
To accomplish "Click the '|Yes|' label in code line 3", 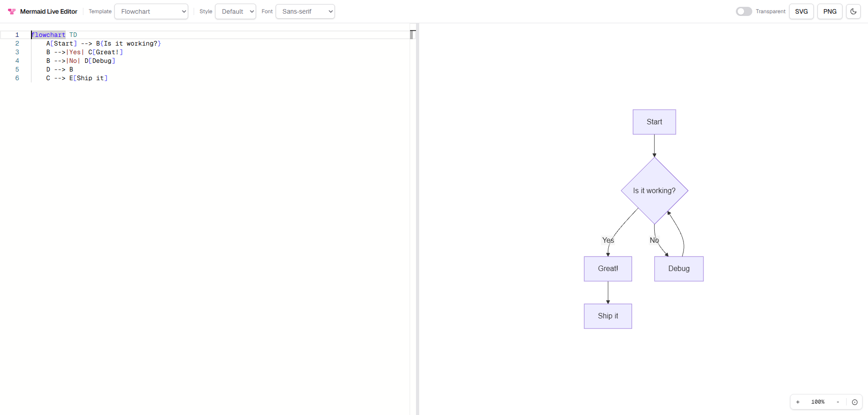I will point(75,52).
